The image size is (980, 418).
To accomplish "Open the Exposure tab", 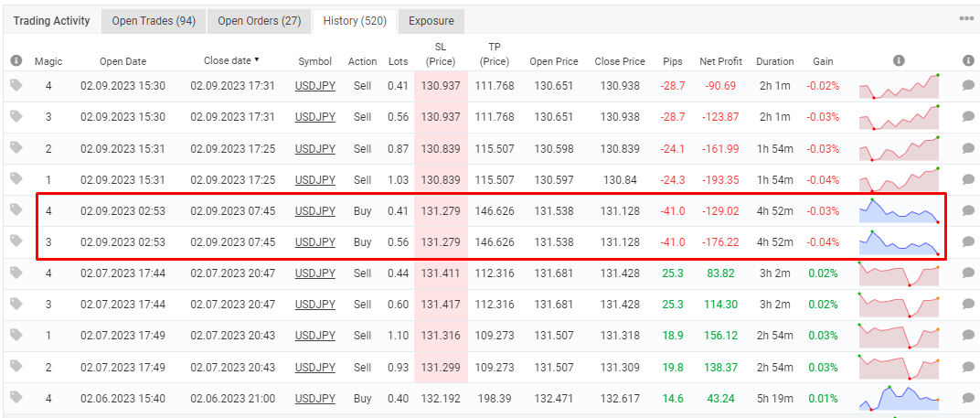I will (x=431, y=21).
